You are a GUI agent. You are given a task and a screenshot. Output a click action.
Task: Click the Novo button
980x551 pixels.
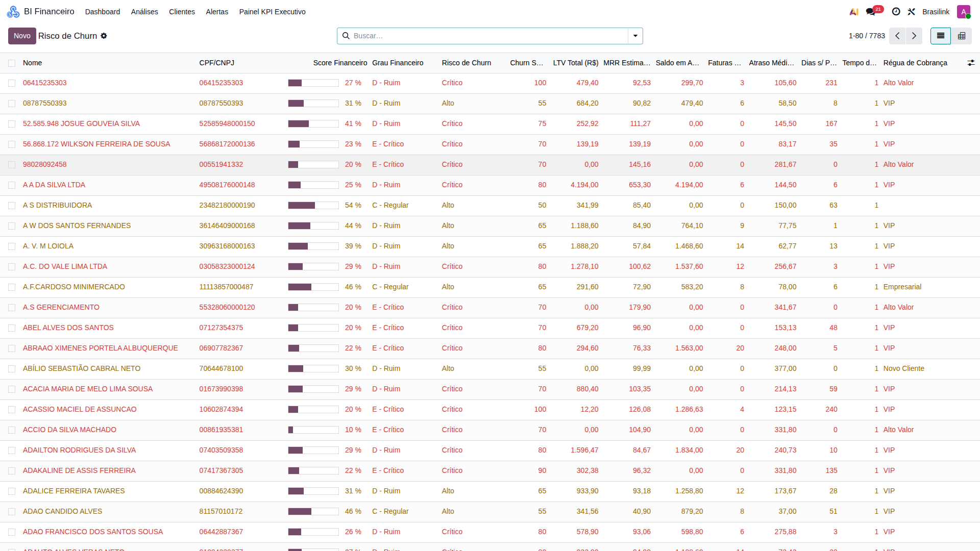(22, 36)
